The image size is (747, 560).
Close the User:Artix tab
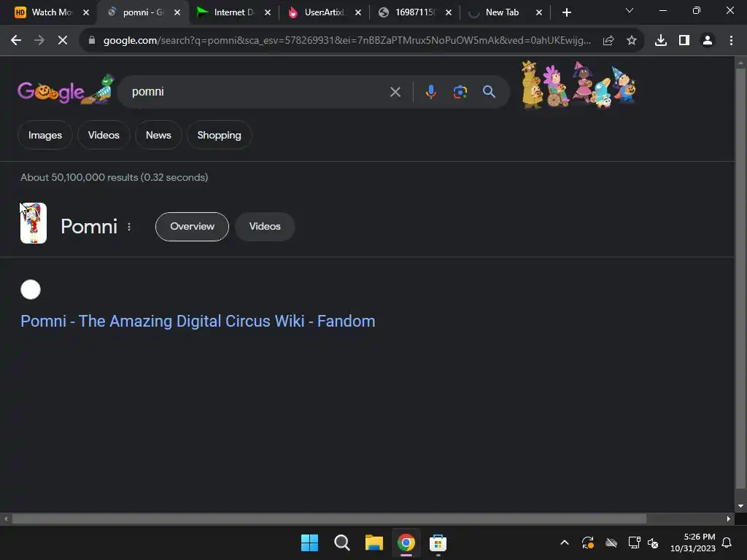point(358,13)
